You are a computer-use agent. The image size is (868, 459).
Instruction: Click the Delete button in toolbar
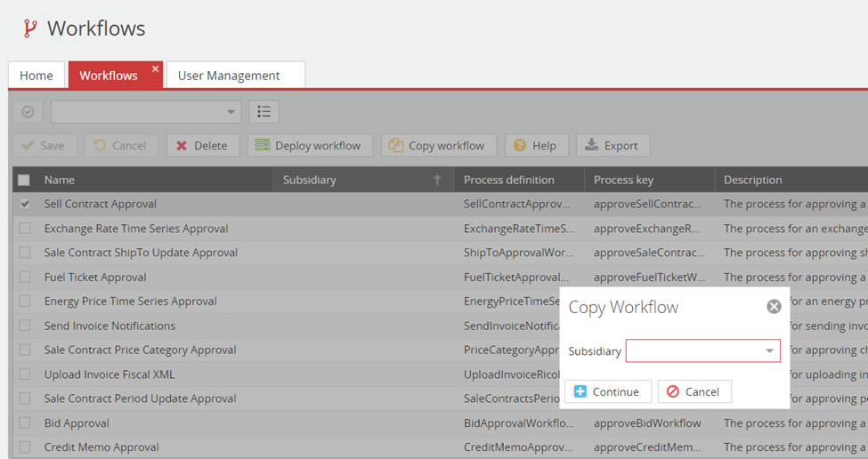click(x=202, y=146)
